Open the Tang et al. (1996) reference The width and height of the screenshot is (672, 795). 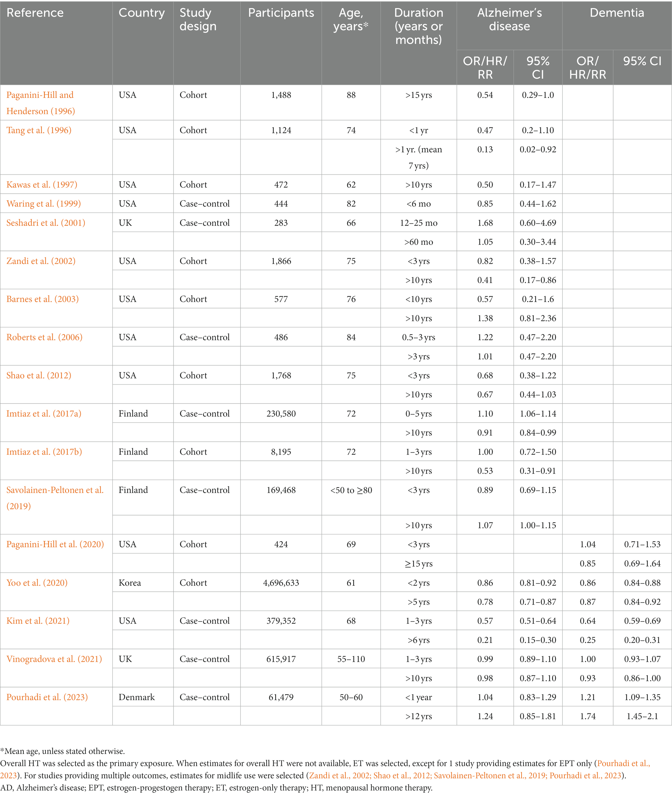pos(39,130)
